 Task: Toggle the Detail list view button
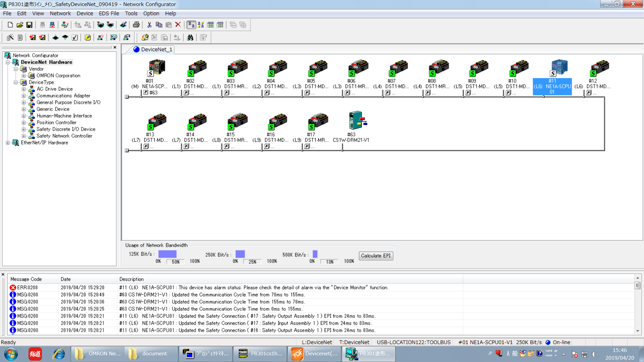(x=220, y=25)
